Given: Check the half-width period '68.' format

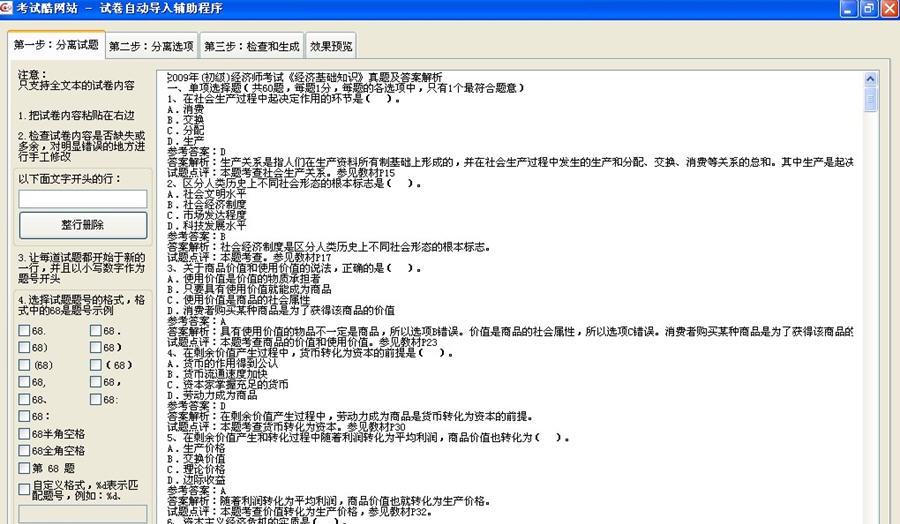Looking at the screenshot, I should (24, 331).
